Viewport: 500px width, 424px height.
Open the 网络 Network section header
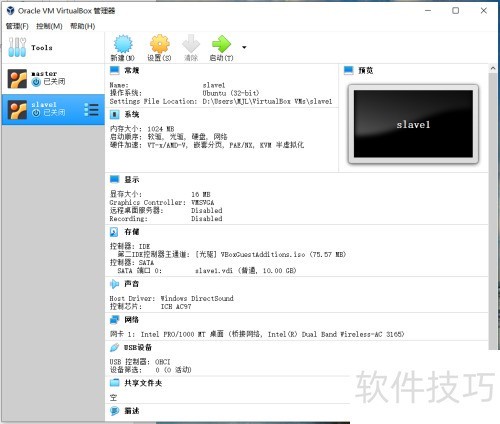[x=132, y=320]
